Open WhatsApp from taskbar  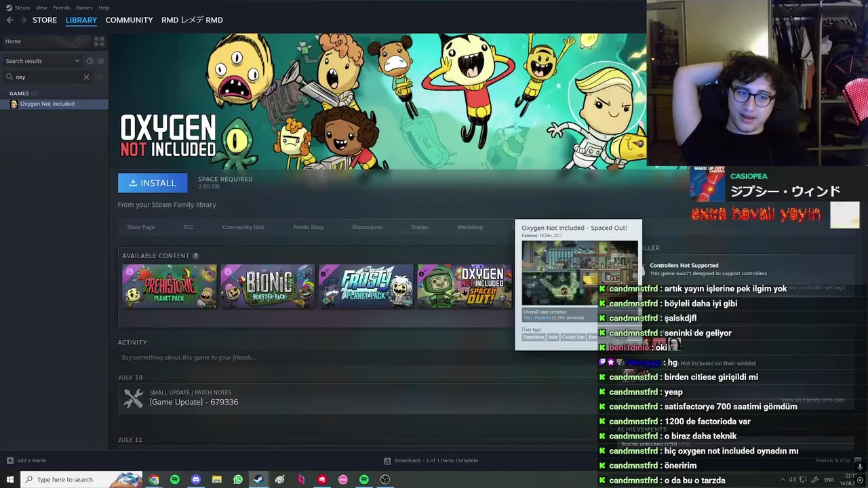[238, 479]
